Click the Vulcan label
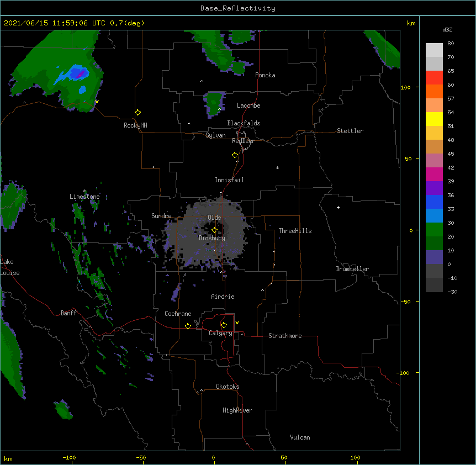The width and height of the screenshot is (476, 465). 300,437
